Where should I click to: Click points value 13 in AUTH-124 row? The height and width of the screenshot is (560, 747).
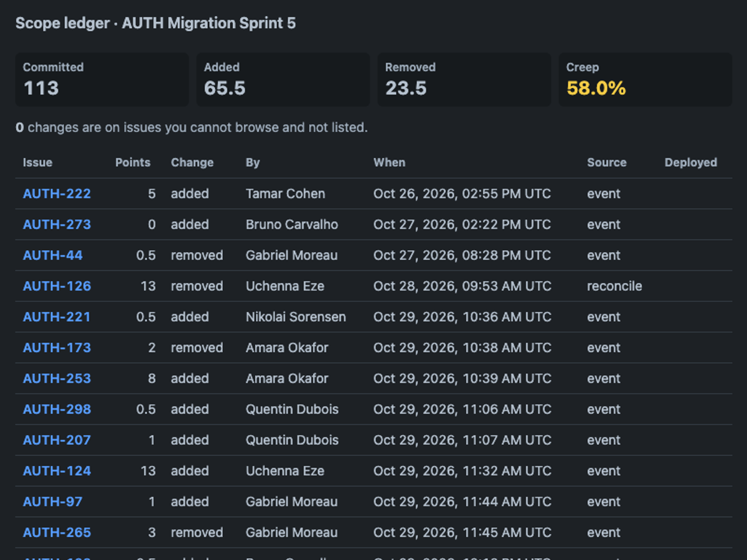pyautogui.click(x=148, y=471)
